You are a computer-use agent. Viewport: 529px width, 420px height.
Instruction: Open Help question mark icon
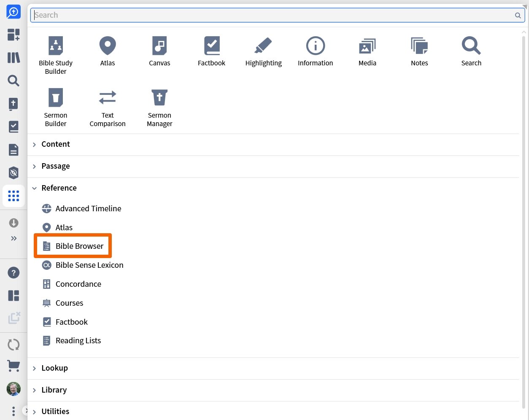click(13, 273)
